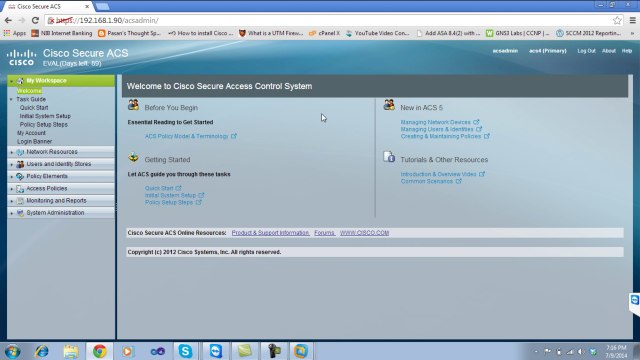Open Initial System Setup link in Getting Started
The image size is (640, 360).
click(171, 196)
